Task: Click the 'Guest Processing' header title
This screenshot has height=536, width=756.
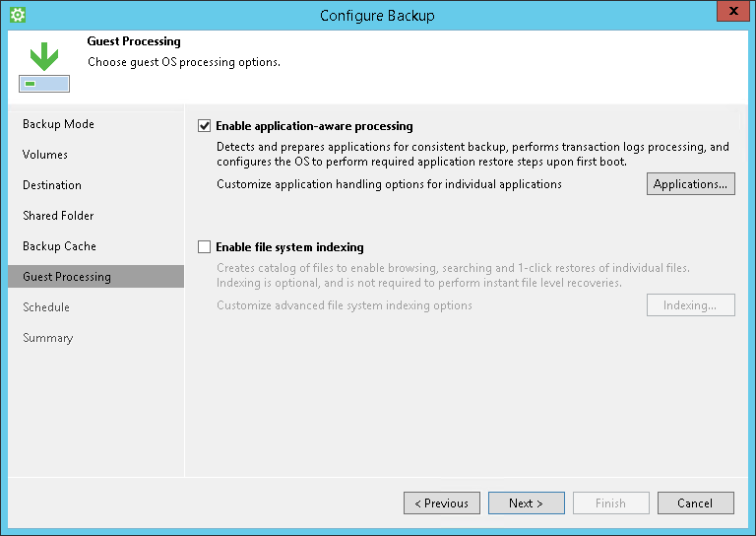Action: [134, 41]
